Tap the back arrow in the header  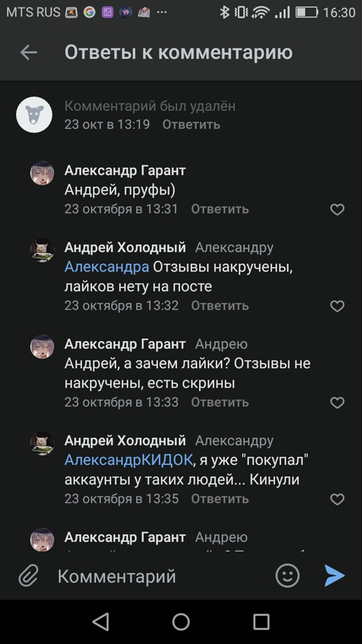point(29,52)
